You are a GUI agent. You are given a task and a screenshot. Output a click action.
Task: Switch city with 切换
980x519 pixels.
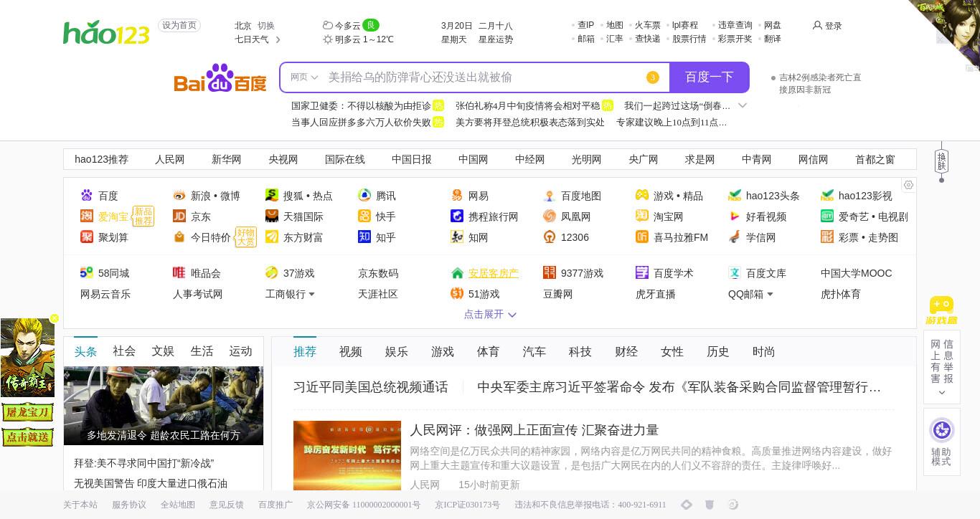coord(266,25)
